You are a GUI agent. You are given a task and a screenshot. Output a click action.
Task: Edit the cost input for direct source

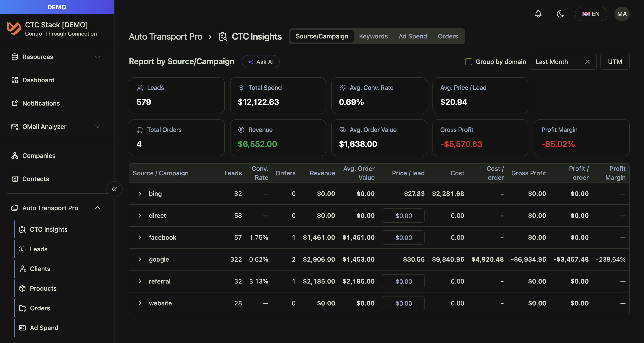pyautogui.click(x=403, y=215)
